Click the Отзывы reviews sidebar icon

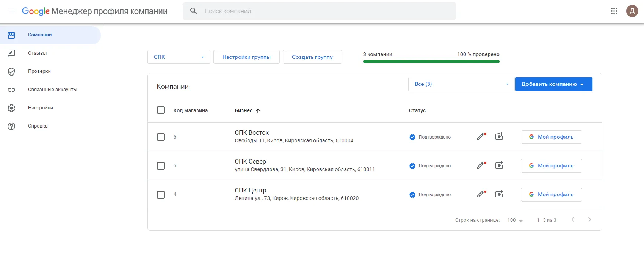[11, 53]
